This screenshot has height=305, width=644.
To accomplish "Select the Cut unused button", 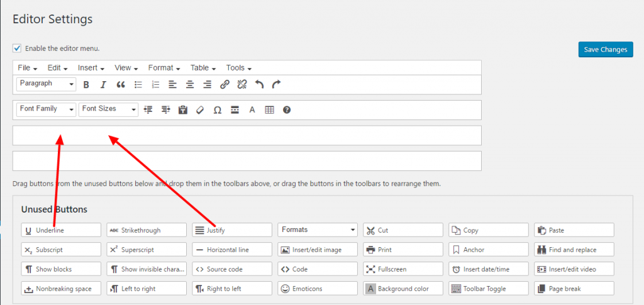I will (403, 230).
